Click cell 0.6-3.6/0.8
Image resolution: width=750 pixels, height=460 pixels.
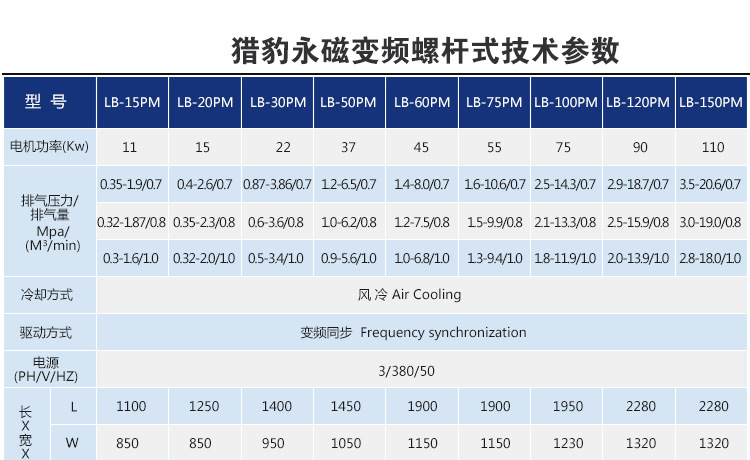point(276,222)
